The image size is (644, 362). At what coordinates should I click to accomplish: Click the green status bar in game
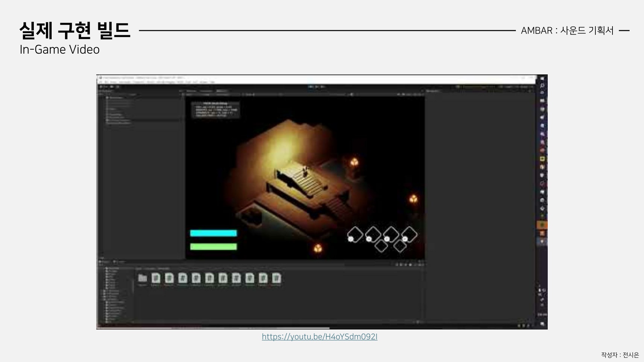213,247
